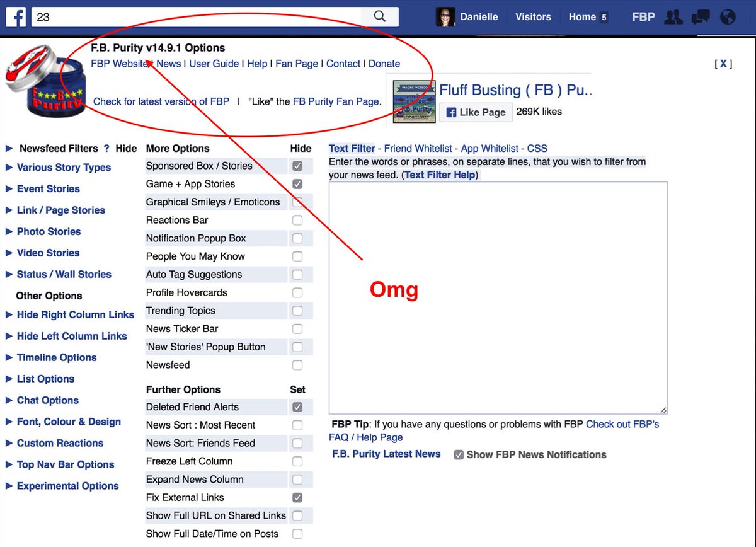Check for latest version of FBP

coord(161,101)
